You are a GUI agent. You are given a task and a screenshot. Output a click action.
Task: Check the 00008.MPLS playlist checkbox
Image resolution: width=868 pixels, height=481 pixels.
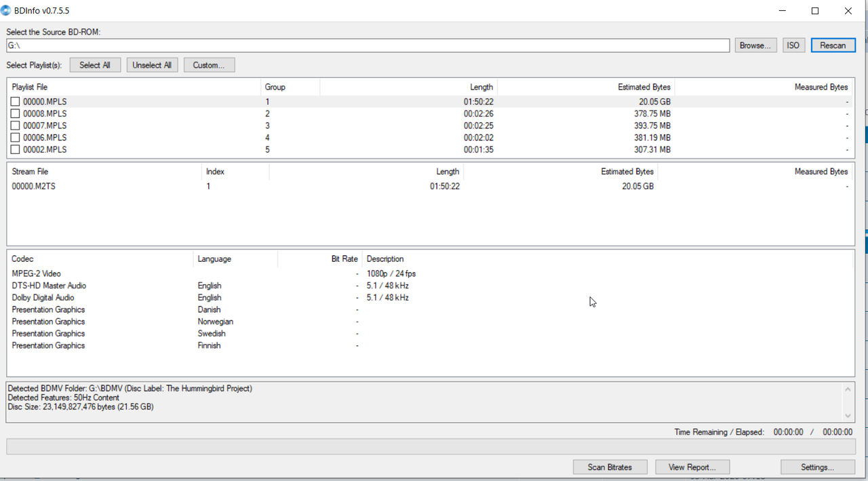click(15, 114)
